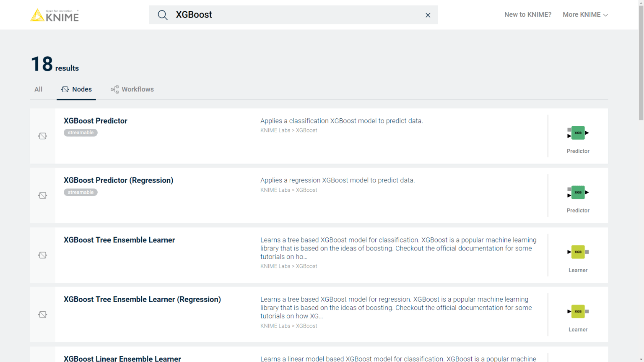Click node type icon beside Tree Ensemble Learner (Regression)

click(43, 315)
